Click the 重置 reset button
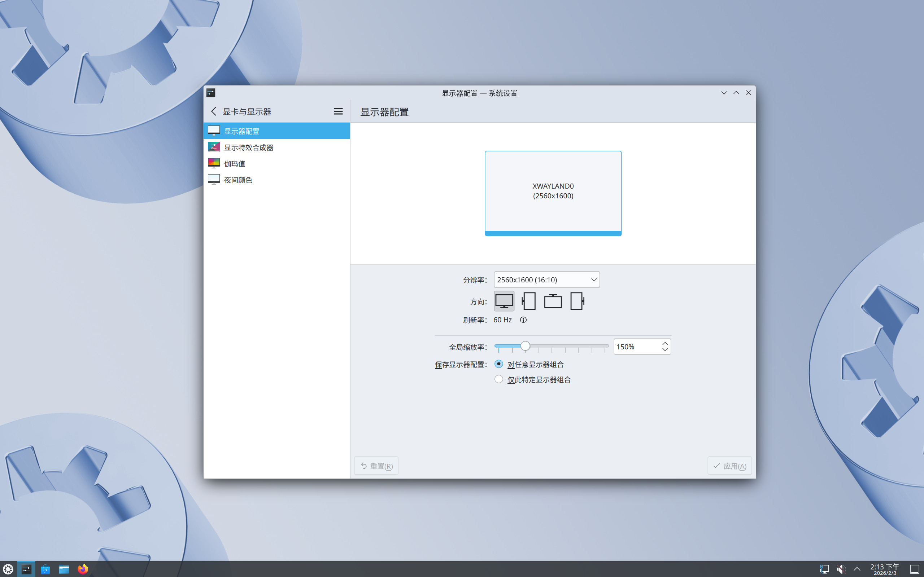This screenshot has width=924, height=577. point(376,466)
